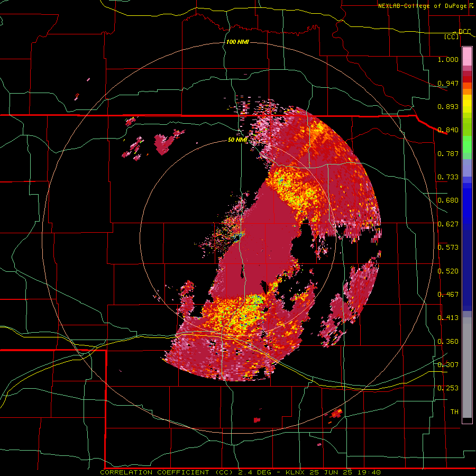Screen dimensions: 476x476
Task: Click the 0.893 color scale label
Action: [448, 106]
